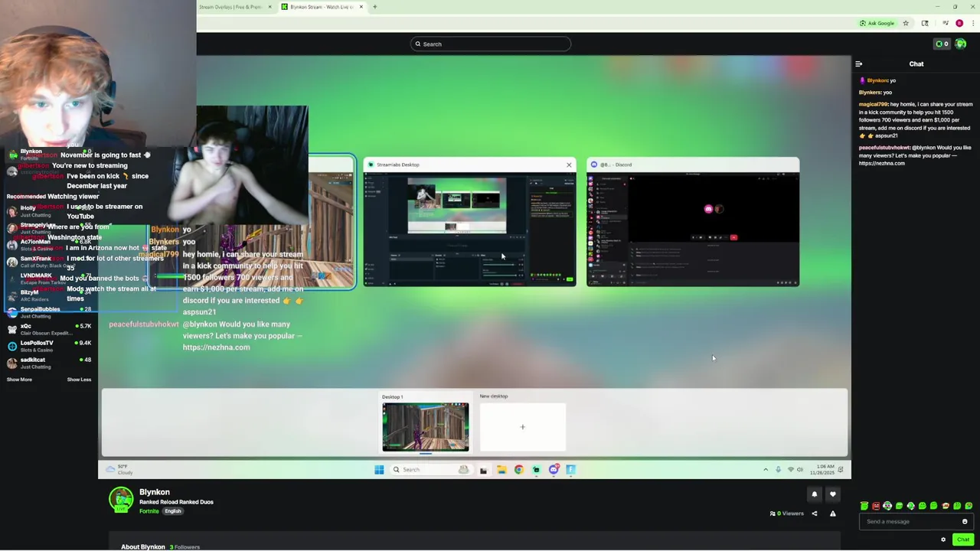Open the user profile avatar in Kick header

[x=961, y=44]
